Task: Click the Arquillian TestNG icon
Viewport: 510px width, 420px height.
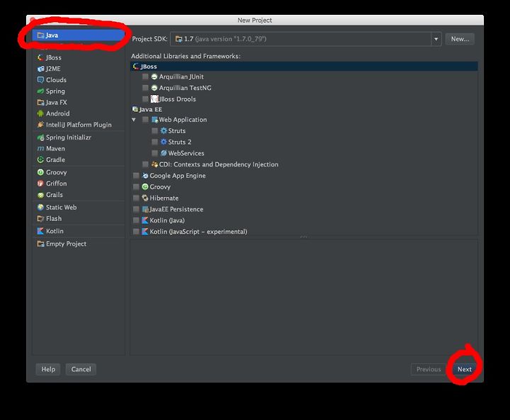Action: pos(154,88)
